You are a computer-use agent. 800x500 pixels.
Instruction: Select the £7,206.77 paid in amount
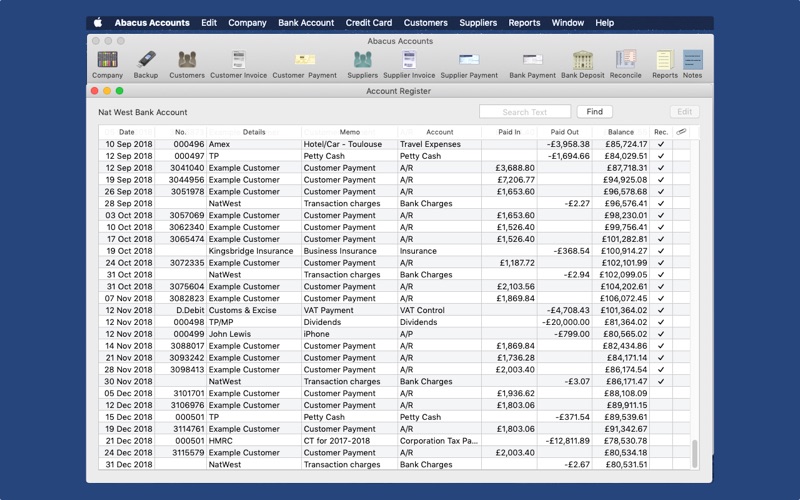click(515, 180)
